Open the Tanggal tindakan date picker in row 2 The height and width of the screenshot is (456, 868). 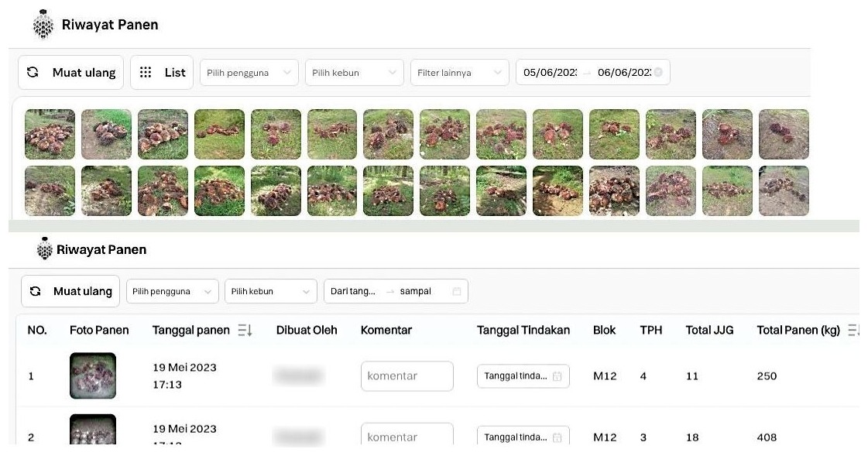(x=523, y=436)
